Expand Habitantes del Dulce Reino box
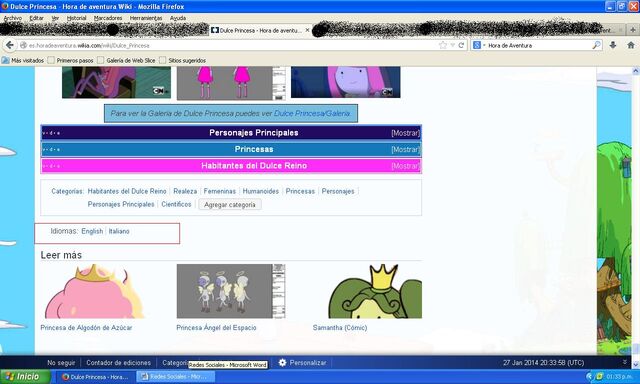The image size is (640, 384). pos(405,166)
